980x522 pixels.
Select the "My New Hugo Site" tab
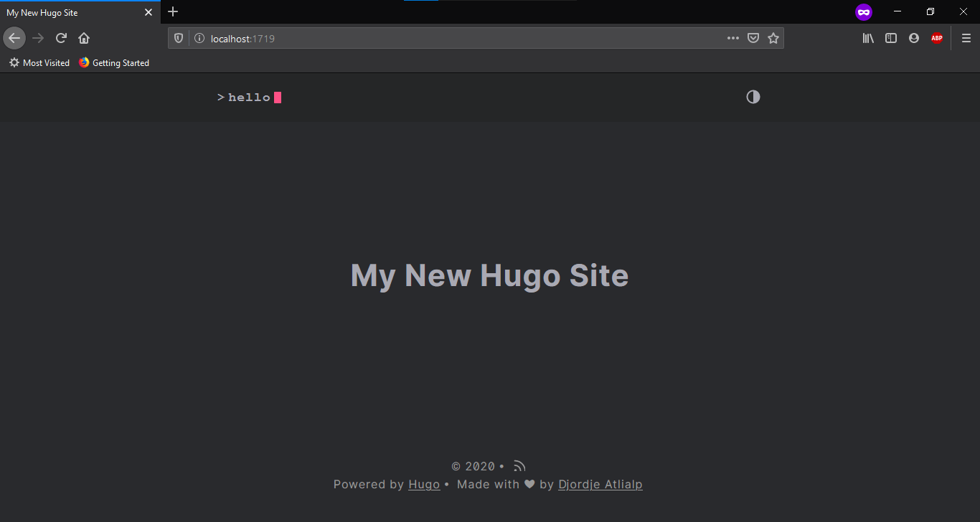pos(72,12)
